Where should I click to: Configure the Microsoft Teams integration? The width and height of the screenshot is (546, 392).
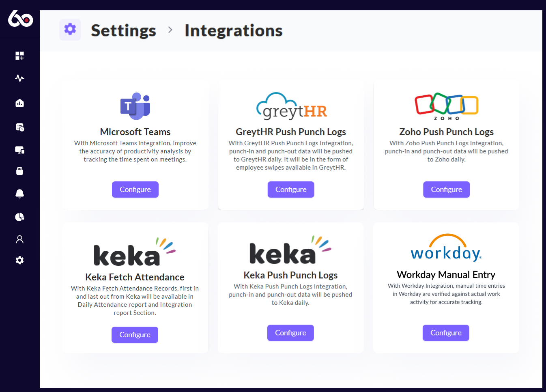pos(135,190)
